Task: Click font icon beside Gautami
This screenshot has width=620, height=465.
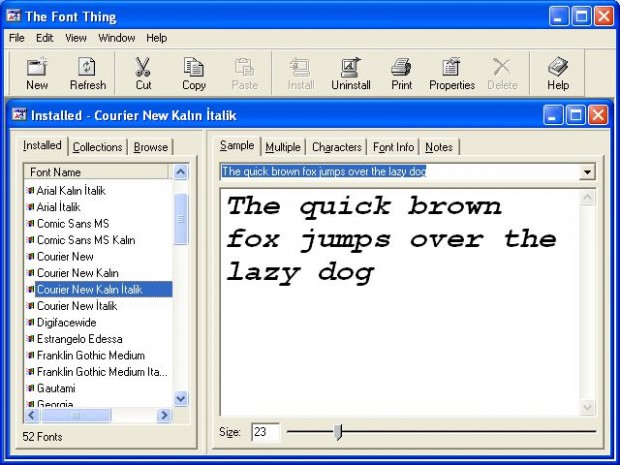Action: pos(30,388)
